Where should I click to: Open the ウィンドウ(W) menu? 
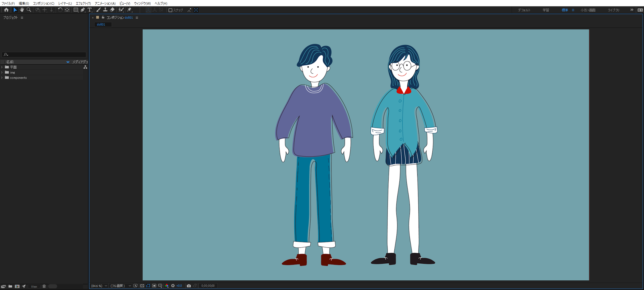142,3
